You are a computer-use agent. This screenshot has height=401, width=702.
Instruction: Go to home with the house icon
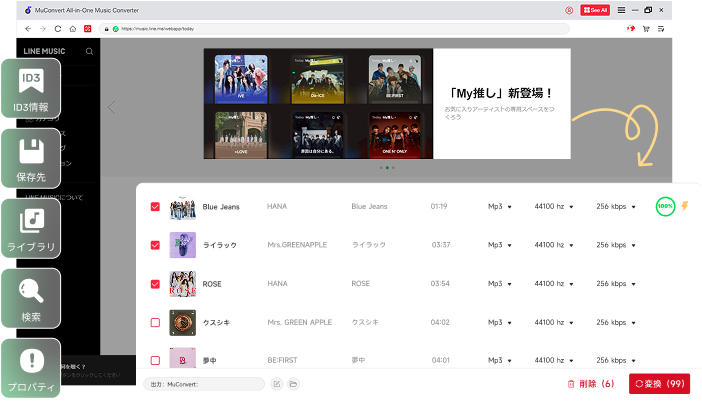73,29
